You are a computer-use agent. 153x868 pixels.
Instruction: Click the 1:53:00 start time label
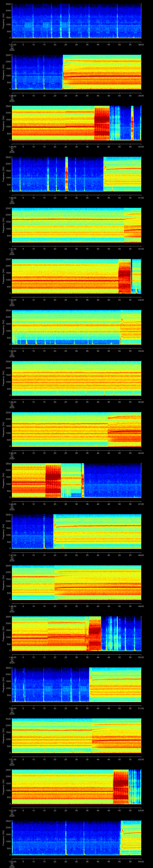[12, 861]
